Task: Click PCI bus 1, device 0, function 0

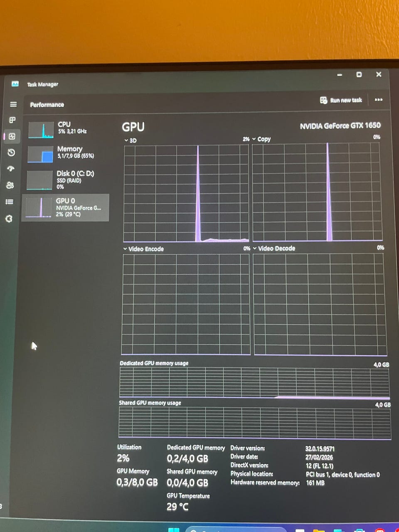Action: (x=342, y=475)
